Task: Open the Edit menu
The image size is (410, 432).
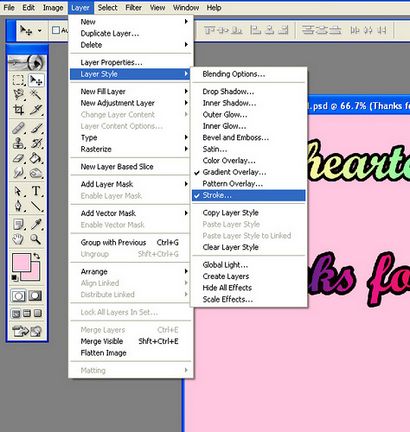Action: pyautogui.click(x=29, y=7)
